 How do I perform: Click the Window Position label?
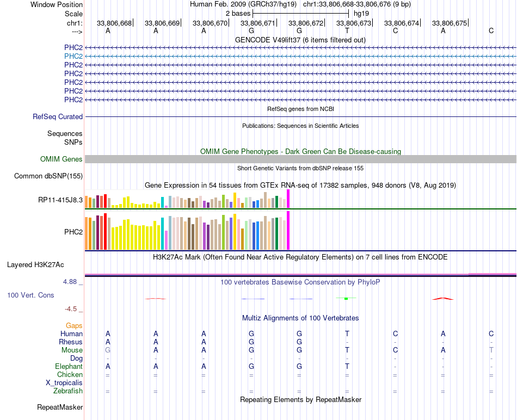(x=57, y=4)
